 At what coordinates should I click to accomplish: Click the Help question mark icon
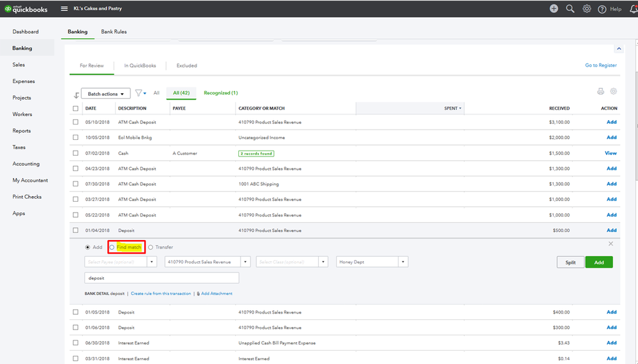[x=602, y=9]
